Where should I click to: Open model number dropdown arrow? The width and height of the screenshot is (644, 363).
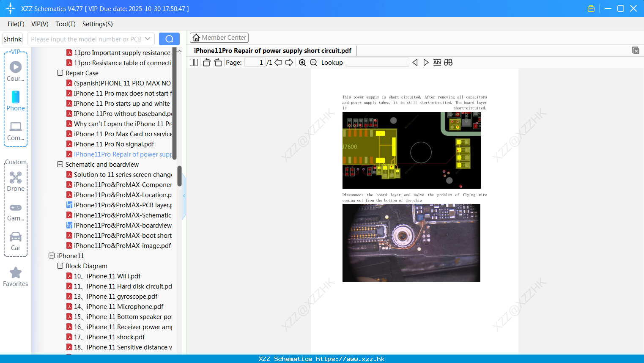(148, 39)
